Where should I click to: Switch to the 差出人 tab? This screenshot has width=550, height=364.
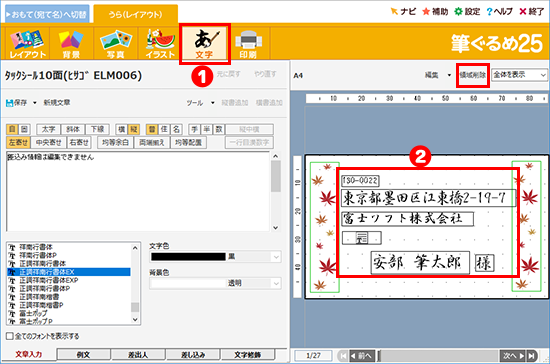click(x=138, y=355)
